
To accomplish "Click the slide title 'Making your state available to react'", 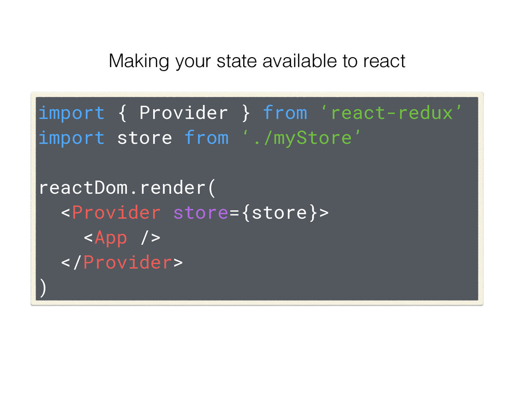I will 257,61.
